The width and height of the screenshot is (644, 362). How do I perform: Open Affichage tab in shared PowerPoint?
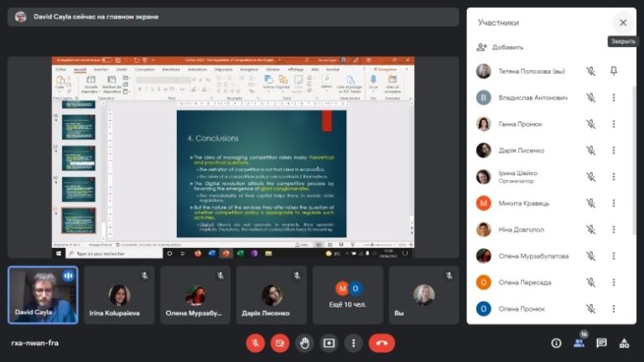coord(296,70)
